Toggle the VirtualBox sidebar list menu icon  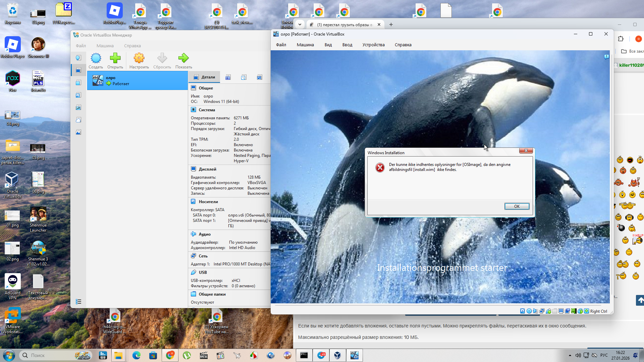point(78,302)
